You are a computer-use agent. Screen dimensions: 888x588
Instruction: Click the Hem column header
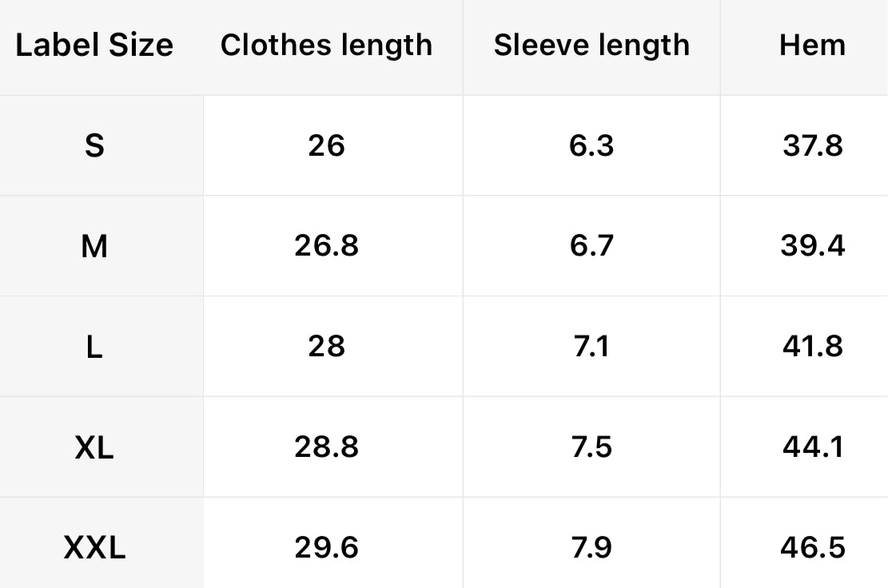click(x=812, y=46)
